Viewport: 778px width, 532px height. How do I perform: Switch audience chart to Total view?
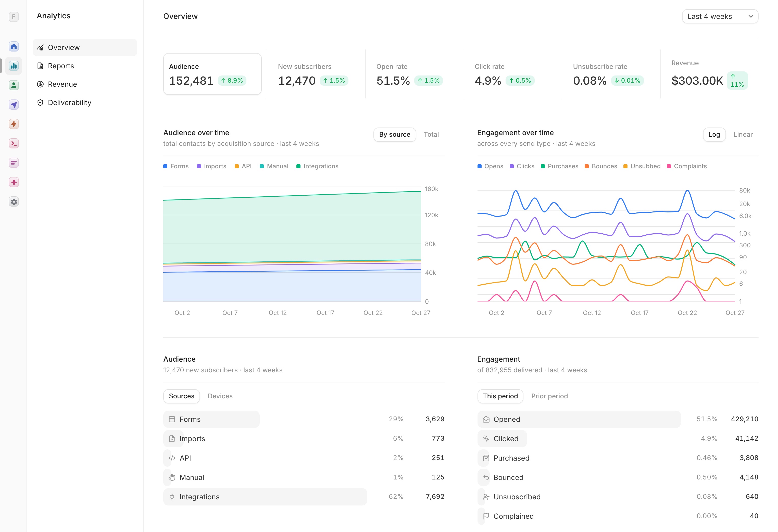(431, 135)
